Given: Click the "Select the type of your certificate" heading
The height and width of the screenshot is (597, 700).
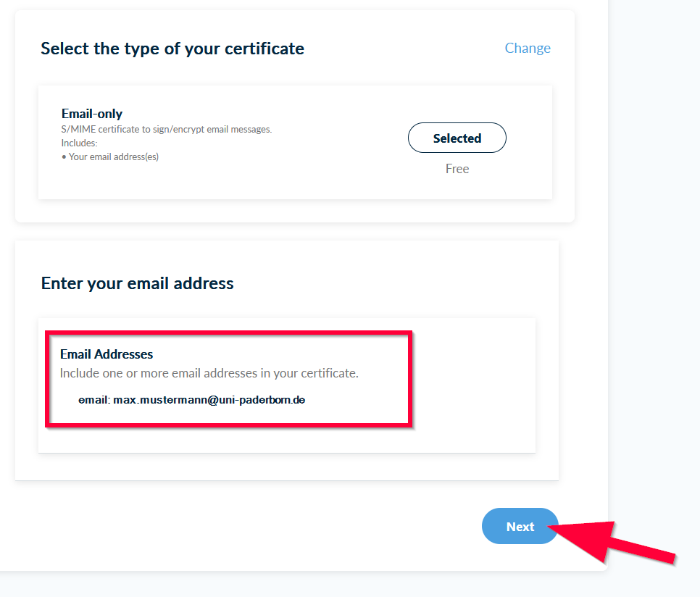Looking at the screenshot, I should click(x=172, y=49).
